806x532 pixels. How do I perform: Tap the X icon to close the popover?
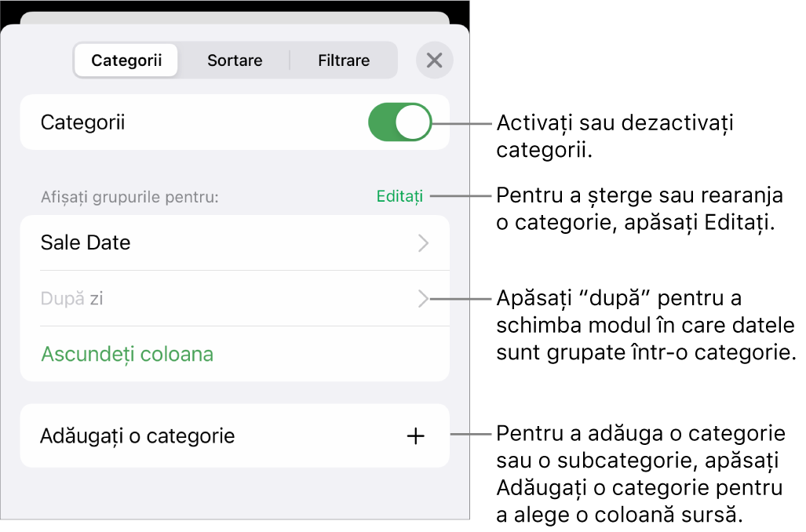click(434, 60)
